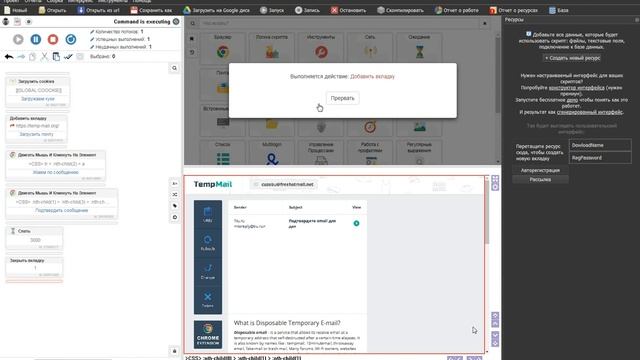Click the Запуск toolbar button
This screenshot has width=640, height=360.
272,10
